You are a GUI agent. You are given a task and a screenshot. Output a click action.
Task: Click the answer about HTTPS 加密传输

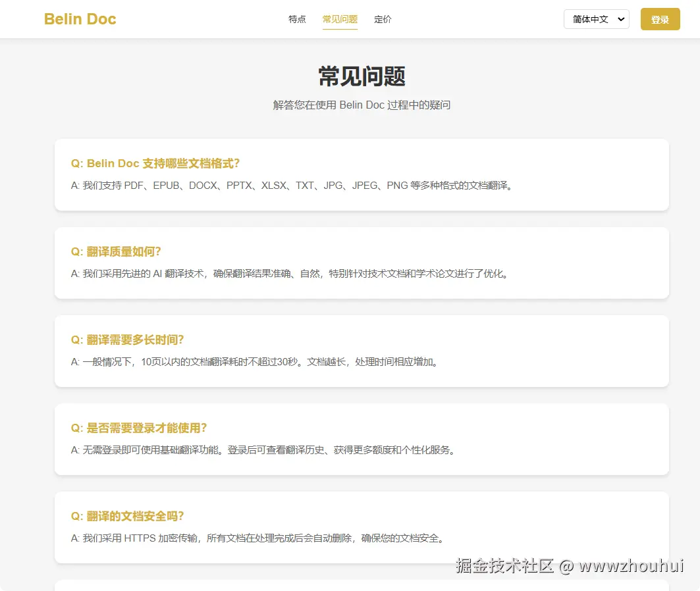(x=257, y=538)
